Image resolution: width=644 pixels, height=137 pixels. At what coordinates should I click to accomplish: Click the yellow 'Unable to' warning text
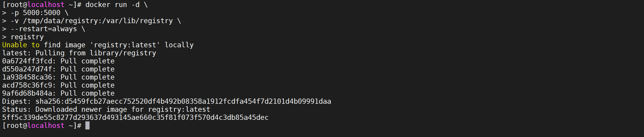[21, 45]
